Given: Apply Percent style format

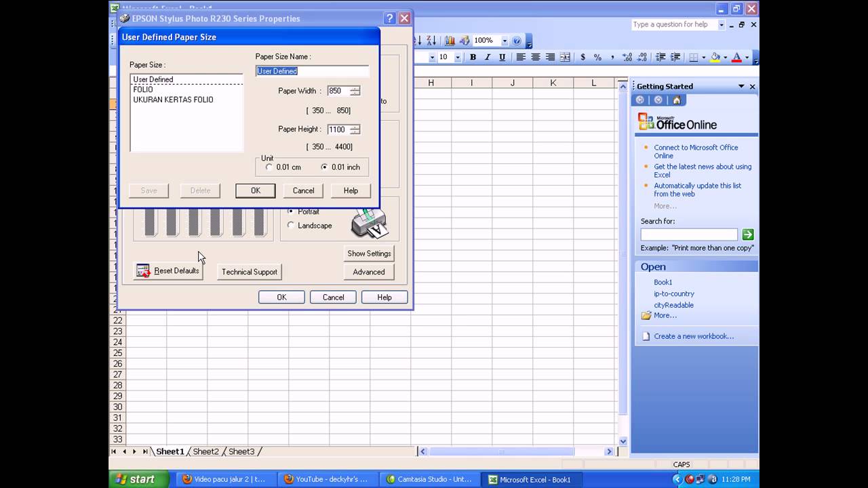Looking at the screenshot, I should pos(597,58).
